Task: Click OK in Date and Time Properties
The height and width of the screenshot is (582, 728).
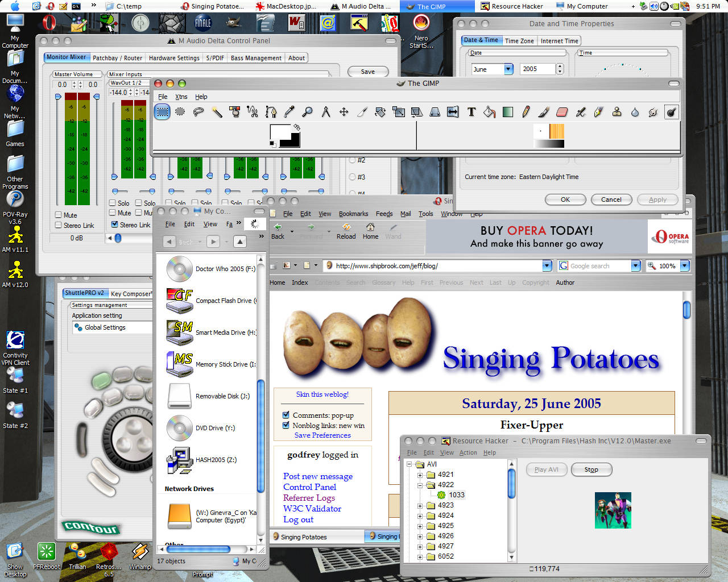Action: 565,199
